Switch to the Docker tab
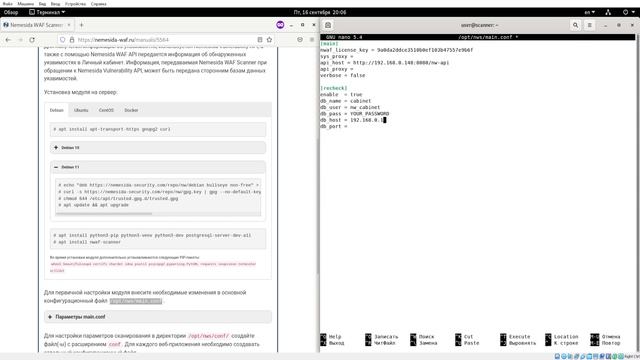640x360 pixels. click(x=131, y=110)
